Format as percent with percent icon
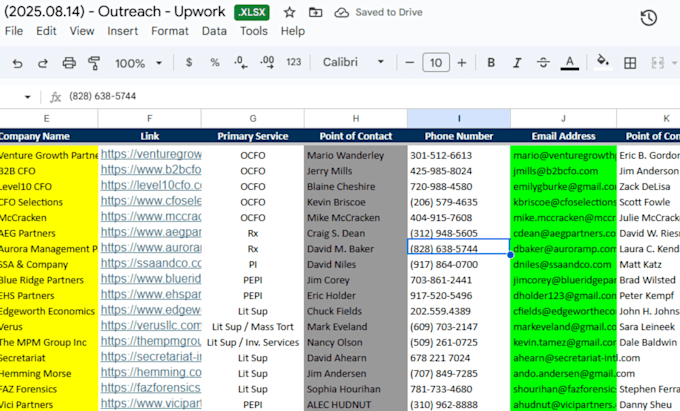Image resolution: width=680 pixels, height=411 pixels. click(x=215, y=62)
